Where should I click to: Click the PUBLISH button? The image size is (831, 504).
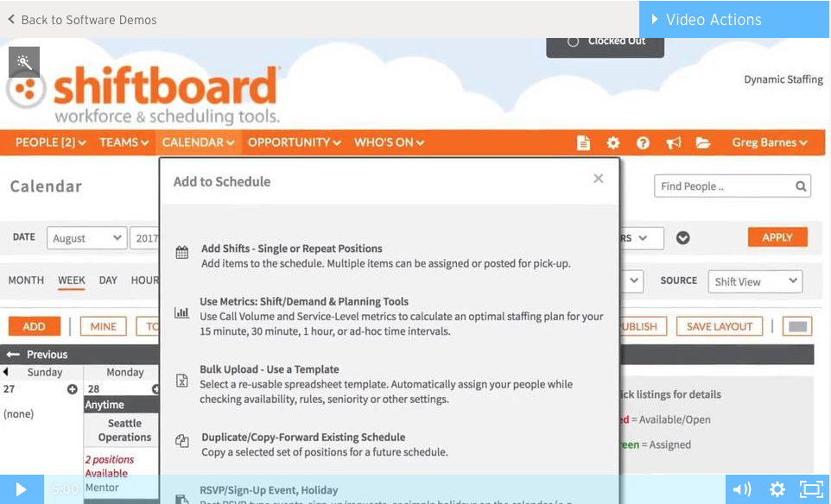click(x=643, y=326)
